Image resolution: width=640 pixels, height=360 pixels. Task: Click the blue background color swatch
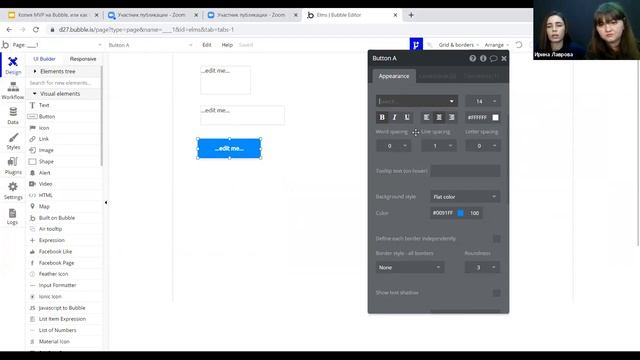point(460,213)
